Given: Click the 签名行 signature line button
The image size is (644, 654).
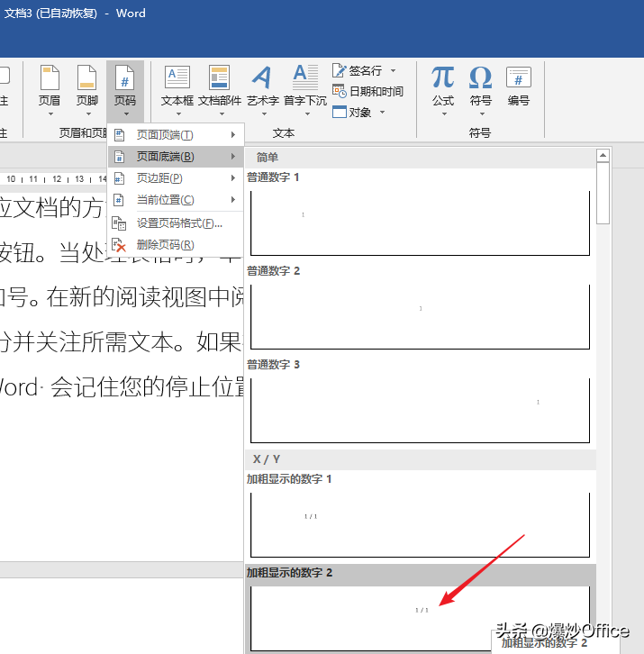Looking at the screenshot, I should pos(357,70).
